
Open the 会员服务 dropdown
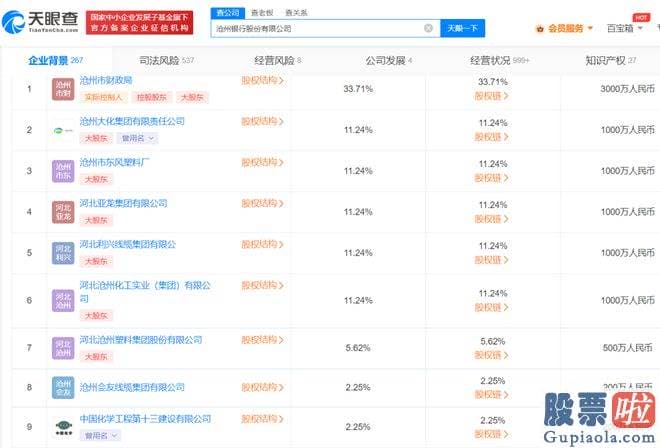coord(570,29)
